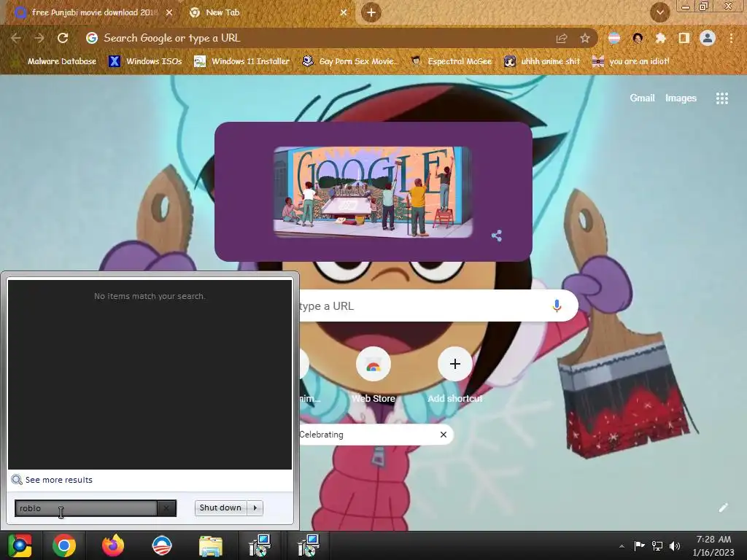Show hidden tray icons arrow
Image resolution: width=747 pixels, height=560 pixels.
(x=622, y=546)
